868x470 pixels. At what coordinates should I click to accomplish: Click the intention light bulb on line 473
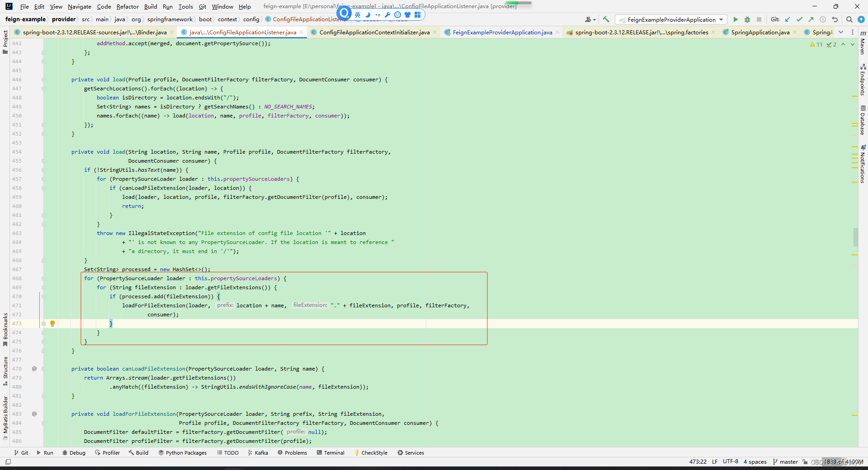52,324
